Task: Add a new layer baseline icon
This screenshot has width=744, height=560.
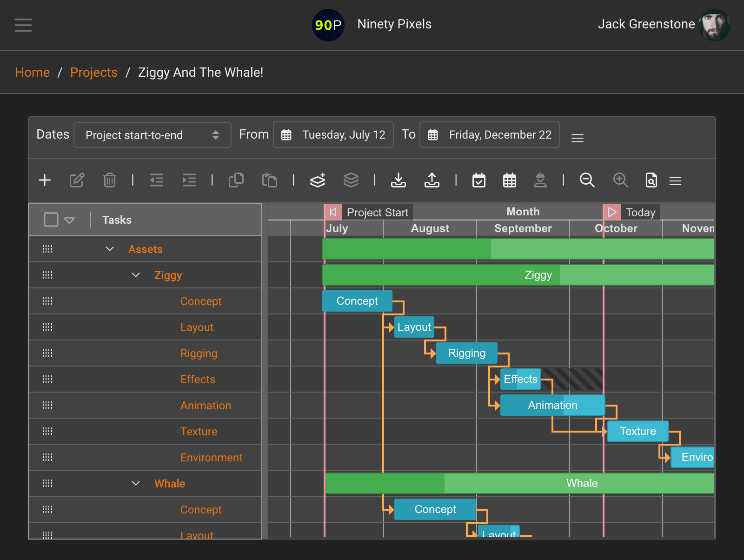Action: pos(318,180)
